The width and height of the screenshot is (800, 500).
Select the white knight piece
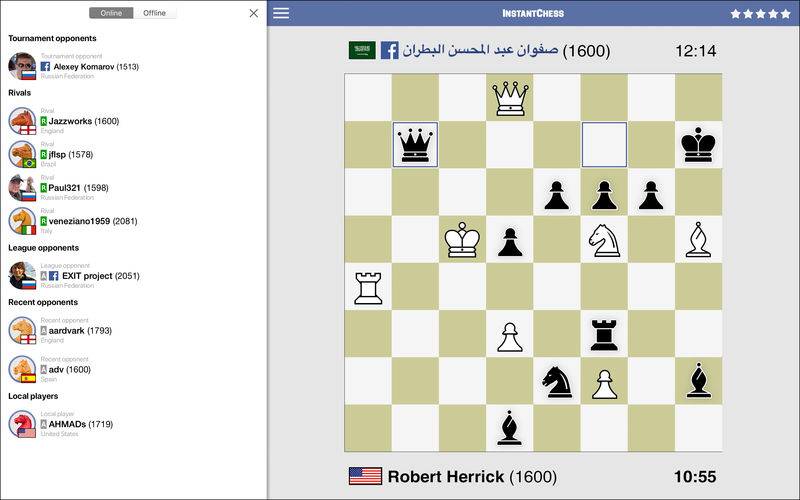tap(604, 241)
